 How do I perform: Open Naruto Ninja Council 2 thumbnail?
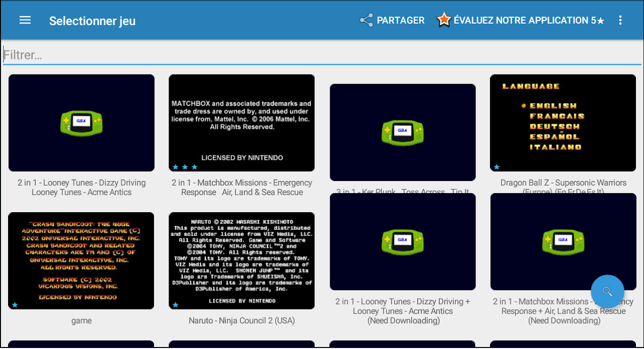pyautogui.click(x=242, y=260)
